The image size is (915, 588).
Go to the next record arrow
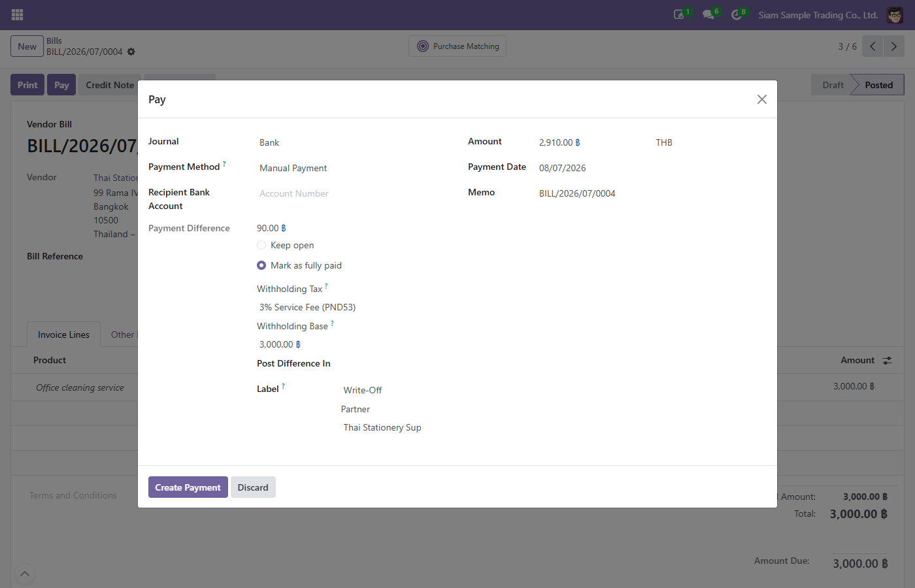pos(894,46)
